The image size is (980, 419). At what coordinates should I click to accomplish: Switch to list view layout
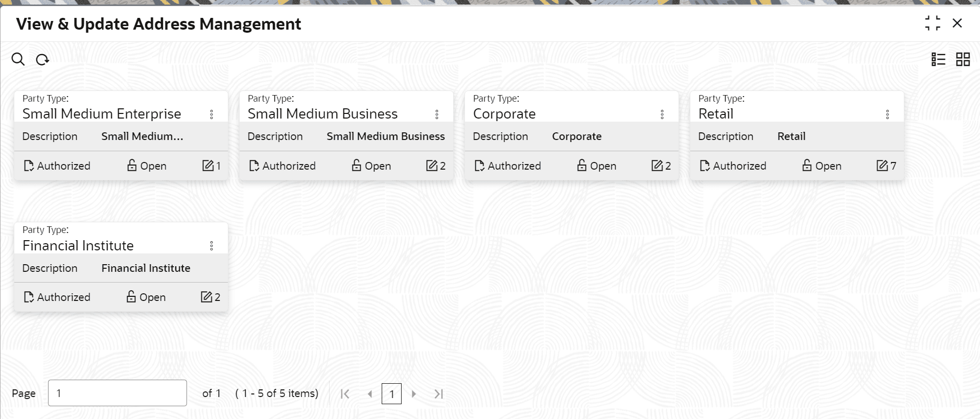click(938, 59)
